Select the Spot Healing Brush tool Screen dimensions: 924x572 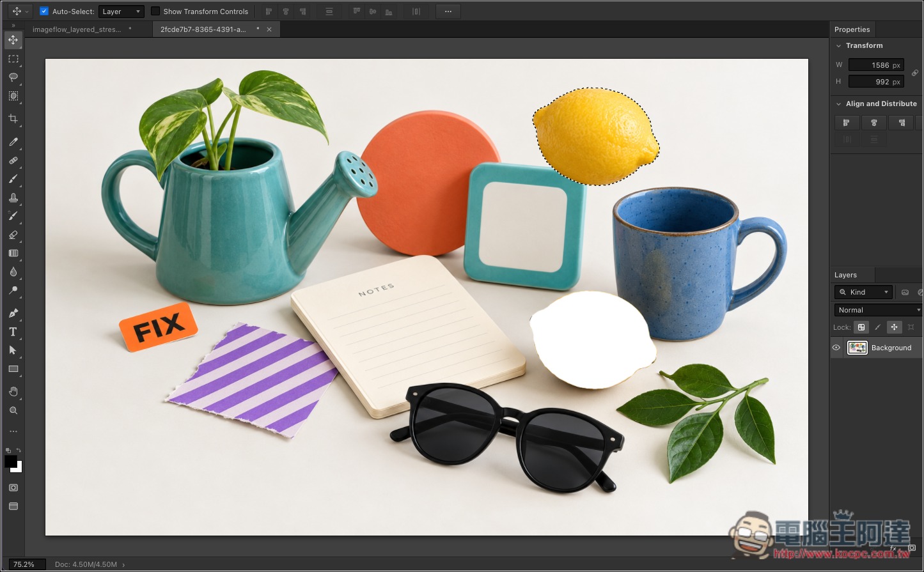click(x=13, y=160)
